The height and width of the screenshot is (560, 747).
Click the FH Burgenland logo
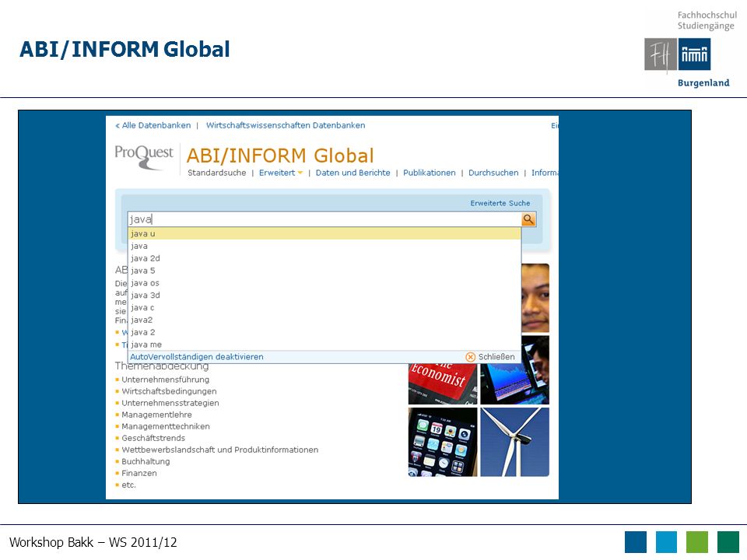click(x=689, y=49)
